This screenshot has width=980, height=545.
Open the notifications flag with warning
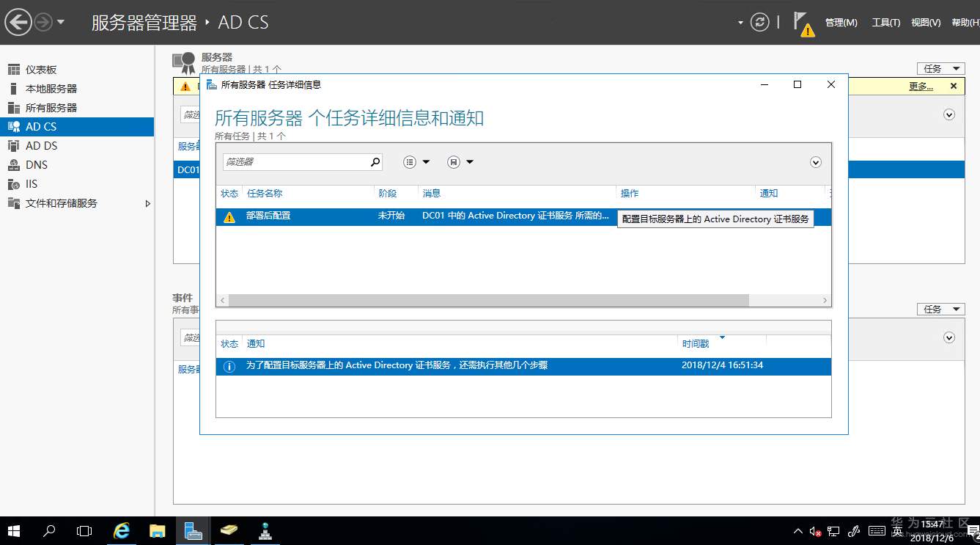point(804,23)
